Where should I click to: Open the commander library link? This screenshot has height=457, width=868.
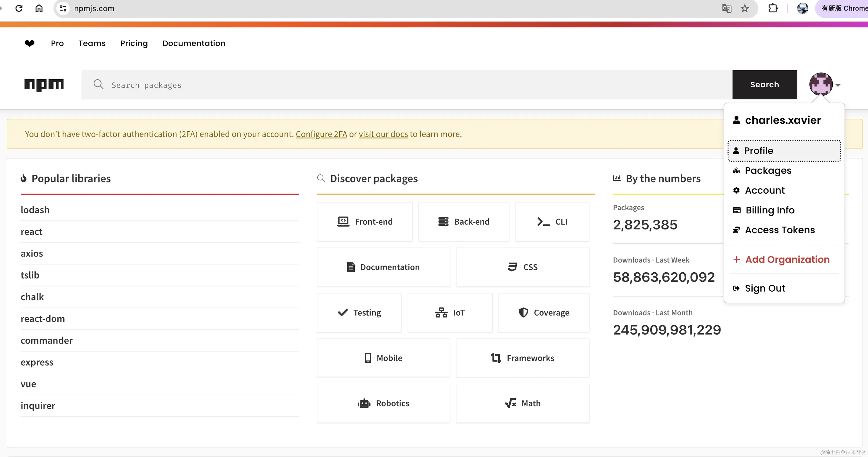click(x=46, y=340)
